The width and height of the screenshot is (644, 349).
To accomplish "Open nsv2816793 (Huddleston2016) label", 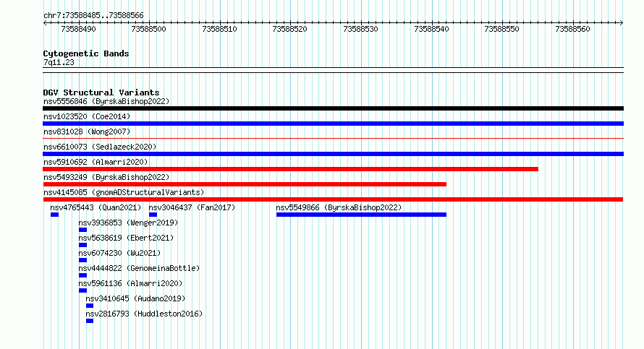I will click(144, 314).
